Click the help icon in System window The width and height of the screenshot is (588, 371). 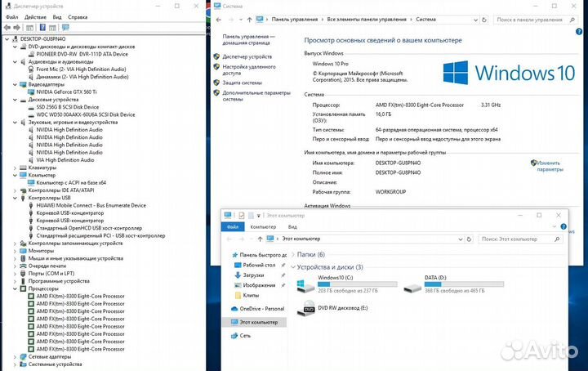point(579,32)
